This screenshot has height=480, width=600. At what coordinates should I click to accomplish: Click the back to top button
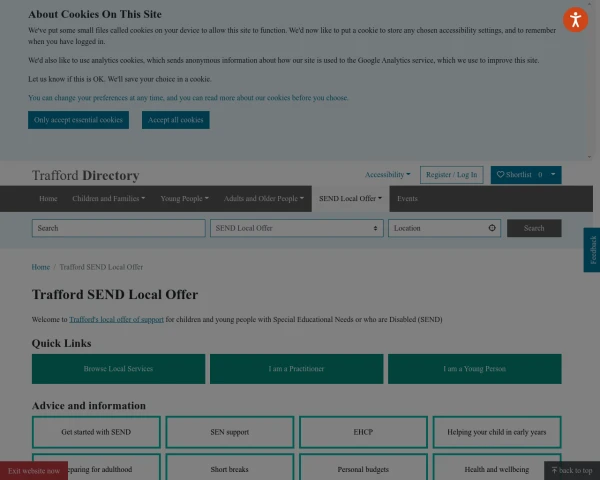pyautogui.click(x=571, y=470)
